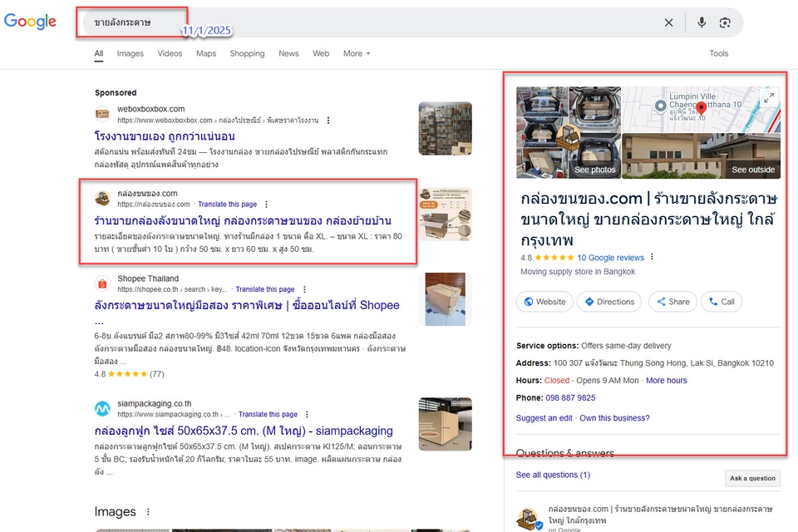
Task: Expand the More dropdown in search tabs
Action: pyautogui.click(x=357, y=53)
